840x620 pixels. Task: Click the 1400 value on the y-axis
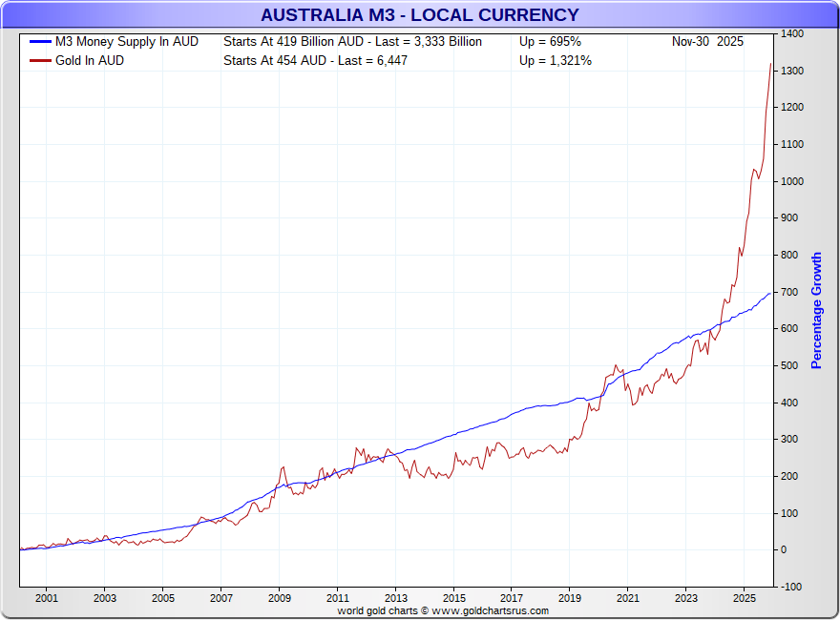pyautogui.click(x=793, y=33)
